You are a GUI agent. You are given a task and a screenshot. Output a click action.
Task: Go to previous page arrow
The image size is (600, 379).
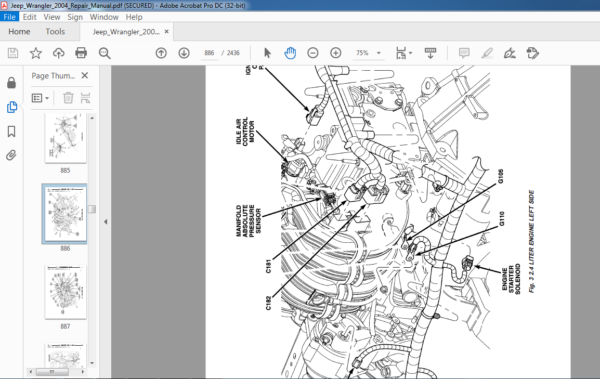pyautogui.click(x=161, y=53)
